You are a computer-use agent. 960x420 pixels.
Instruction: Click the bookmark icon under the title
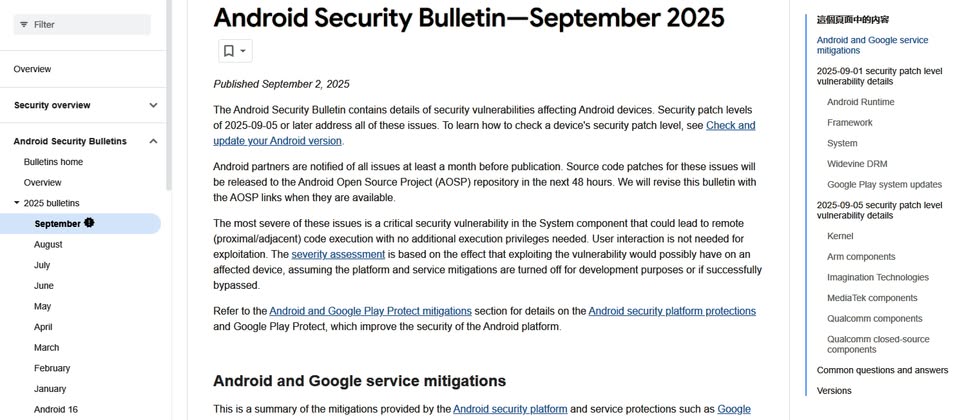pos(229,51)
